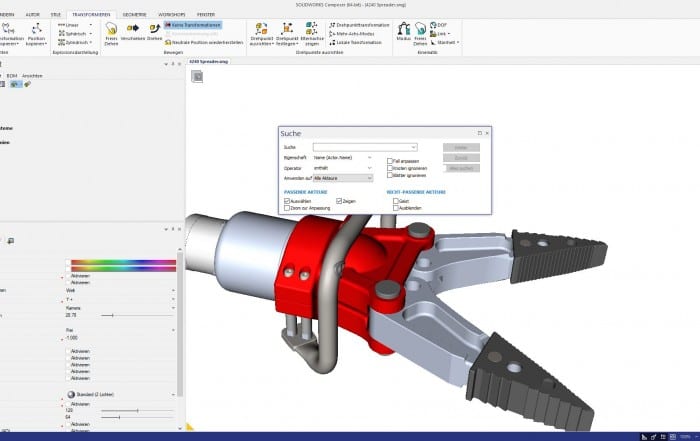Click the Alles suchen button
This screenshot has height=441, width=700.
461,168
